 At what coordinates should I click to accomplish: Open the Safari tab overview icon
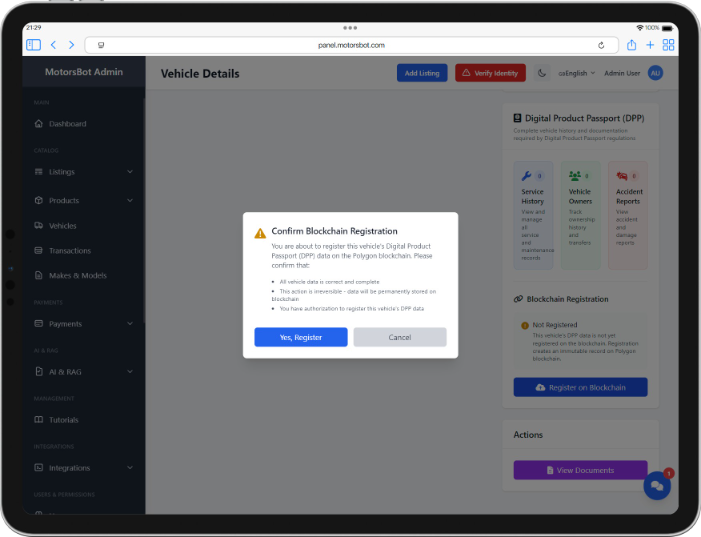668,45
